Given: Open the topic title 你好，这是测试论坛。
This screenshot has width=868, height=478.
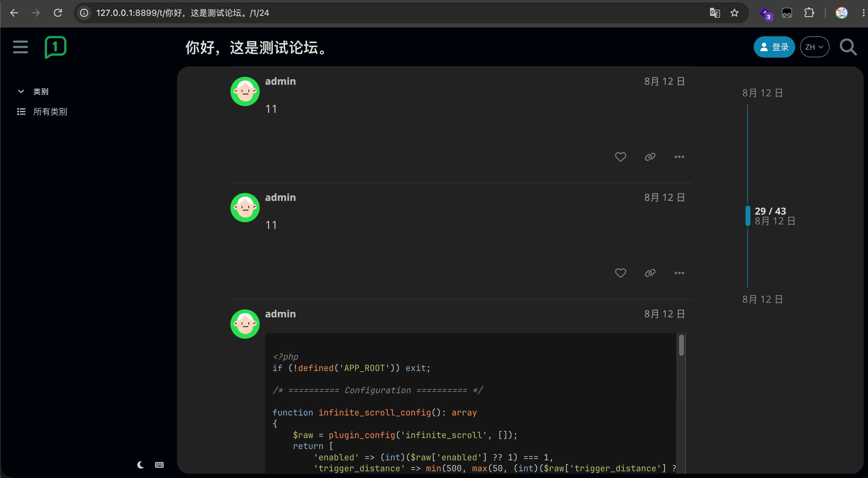Looking at the screenshot, I should click(256, 48).
